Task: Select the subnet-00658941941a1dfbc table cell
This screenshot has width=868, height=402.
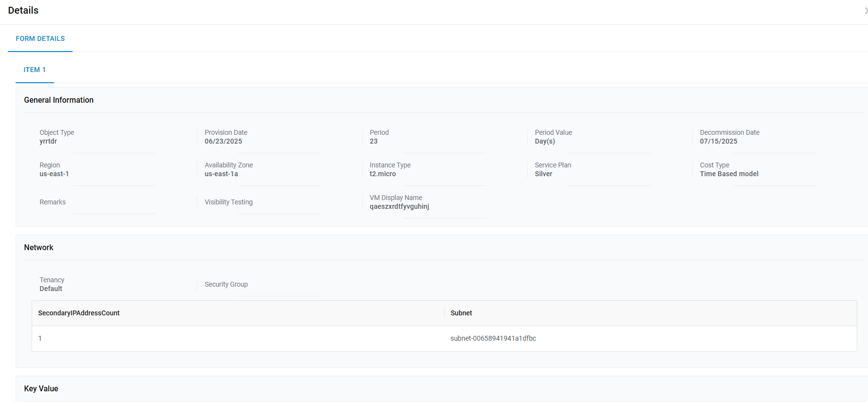Action: [493, 339]
